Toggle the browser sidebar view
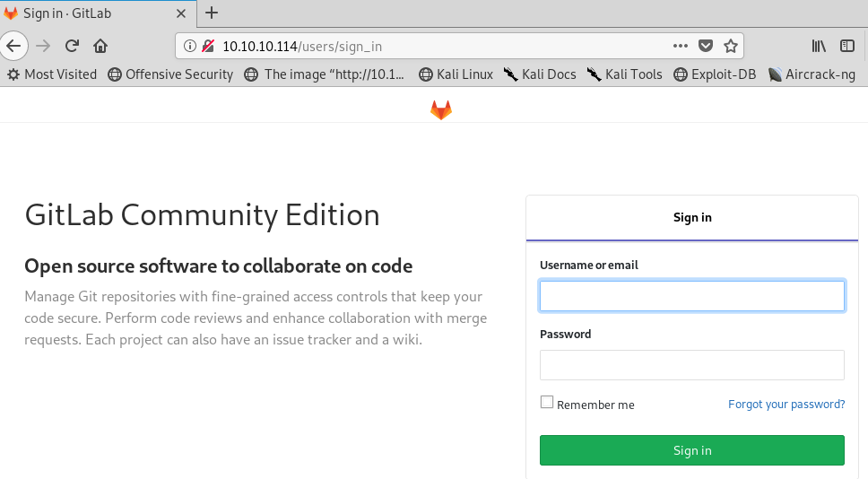Screen dimensions: 868x479 (847, 46)
